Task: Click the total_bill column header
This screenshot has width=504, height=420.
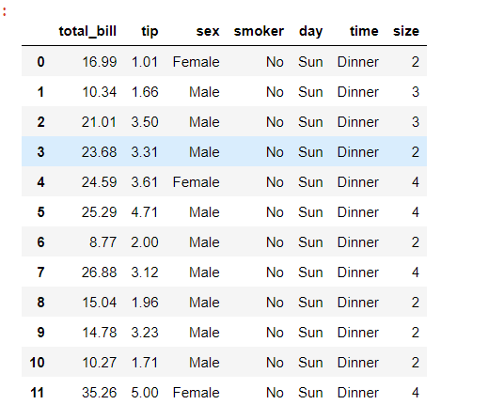Action: click(87, 31)
